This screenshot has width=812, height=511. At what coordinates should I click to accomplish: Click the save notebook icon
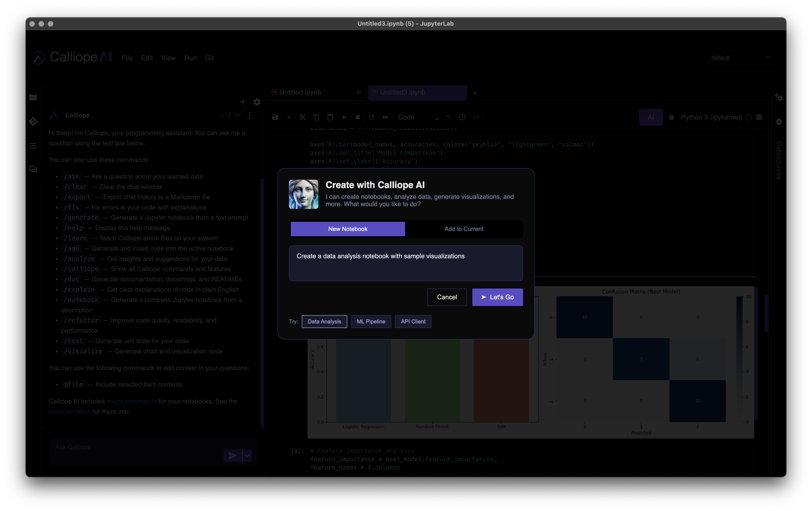point(275,117)
